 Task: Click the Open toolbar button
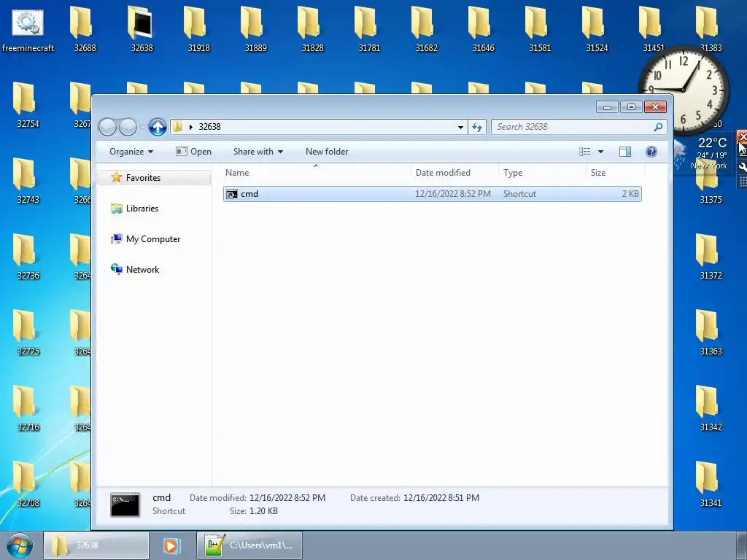(193, 152)
